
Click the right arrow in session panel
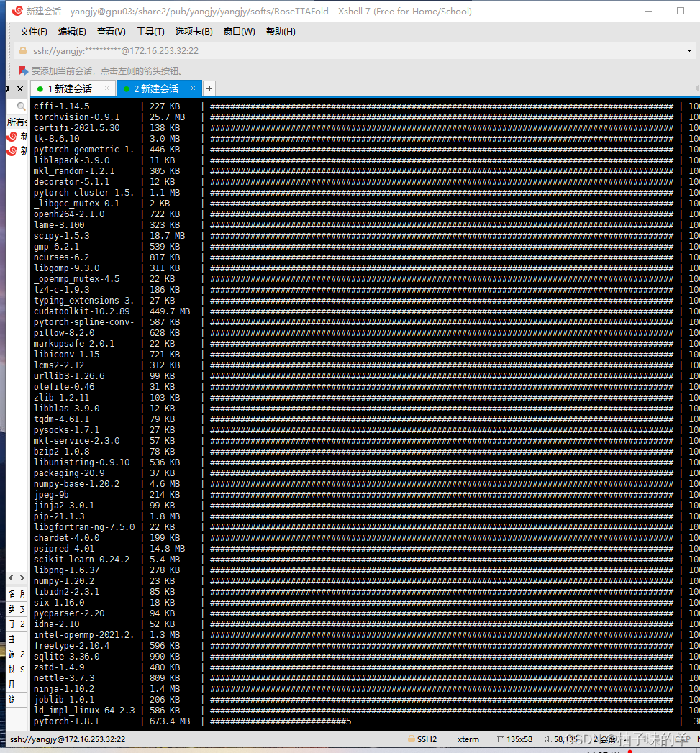[22, 578]
